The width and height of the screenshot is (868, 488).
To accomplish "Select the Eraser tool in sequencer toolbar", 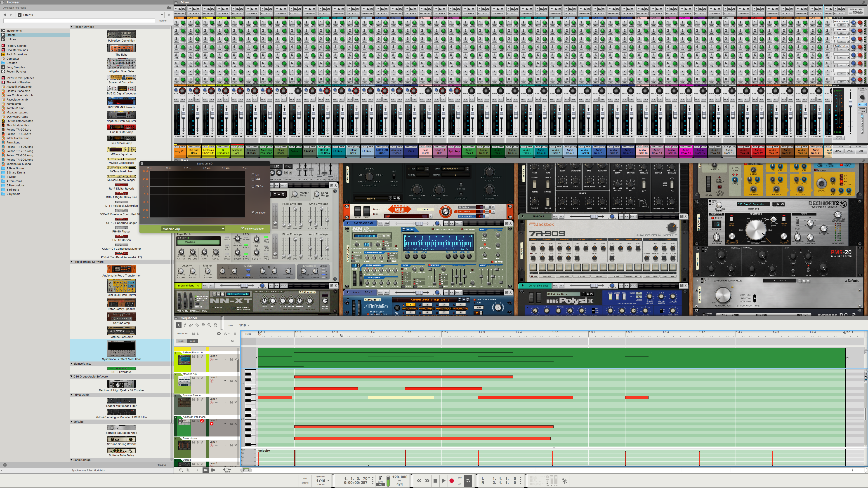I will coord(191,325).
